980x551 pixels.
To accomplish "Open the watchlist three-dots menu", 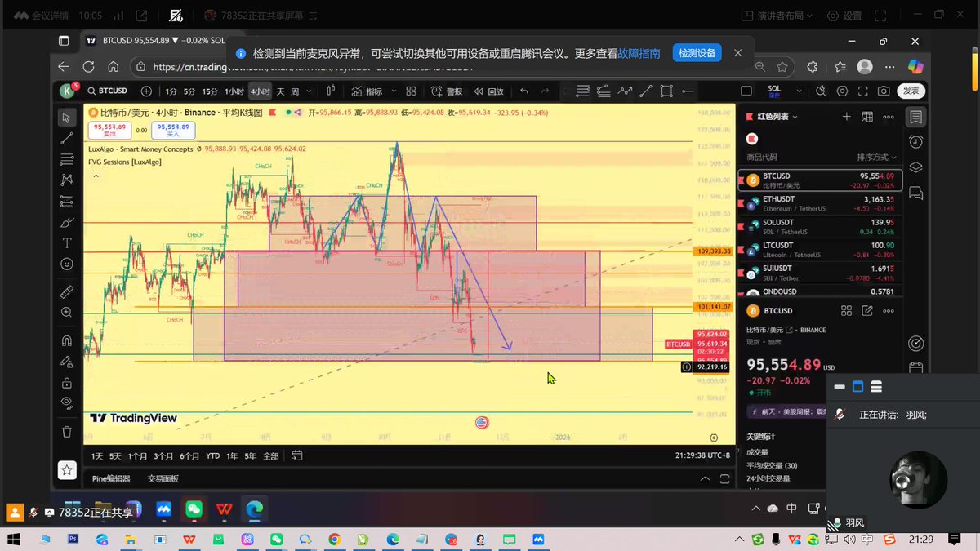I will tap(888, 117).
